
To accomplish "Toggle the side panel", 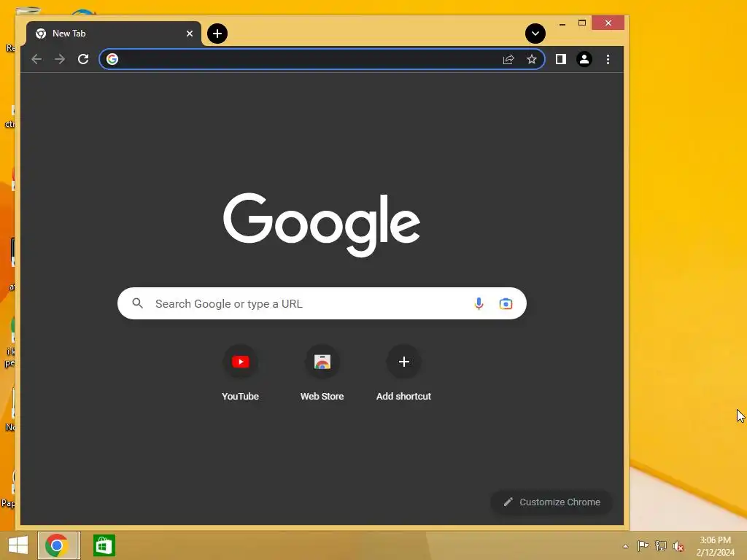I will click(x=561, y=59).
